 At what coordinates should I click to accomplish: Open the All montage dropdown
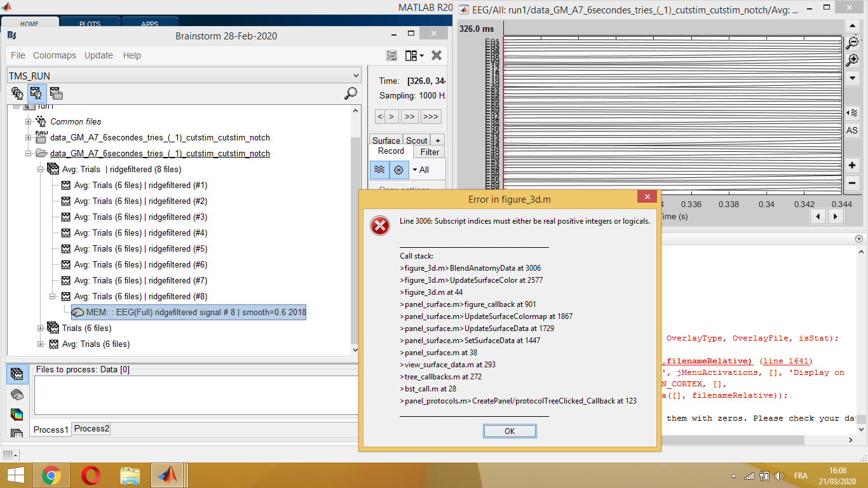(421, 170)
